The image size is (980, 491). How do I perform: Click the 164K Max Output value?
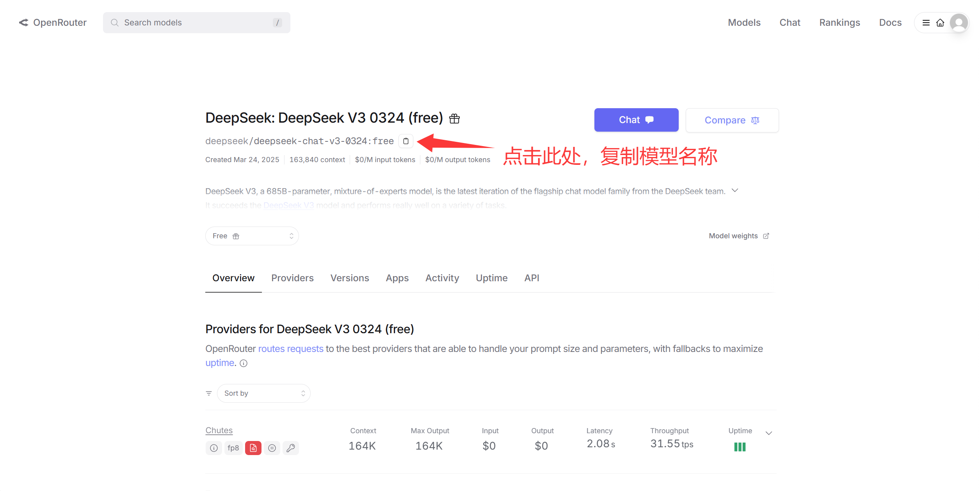coord(429,446)
